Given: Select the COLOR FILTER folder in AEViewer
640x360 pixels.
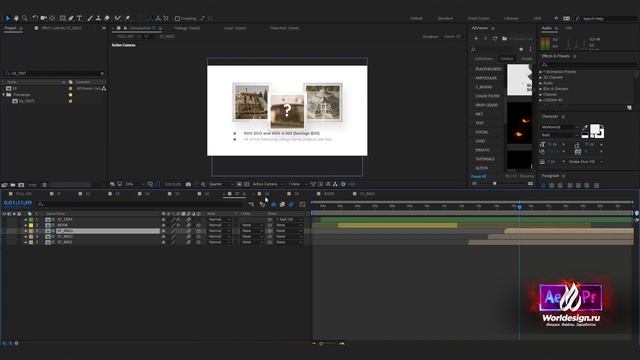Looking at the screenshot, I should coord(487,96).
